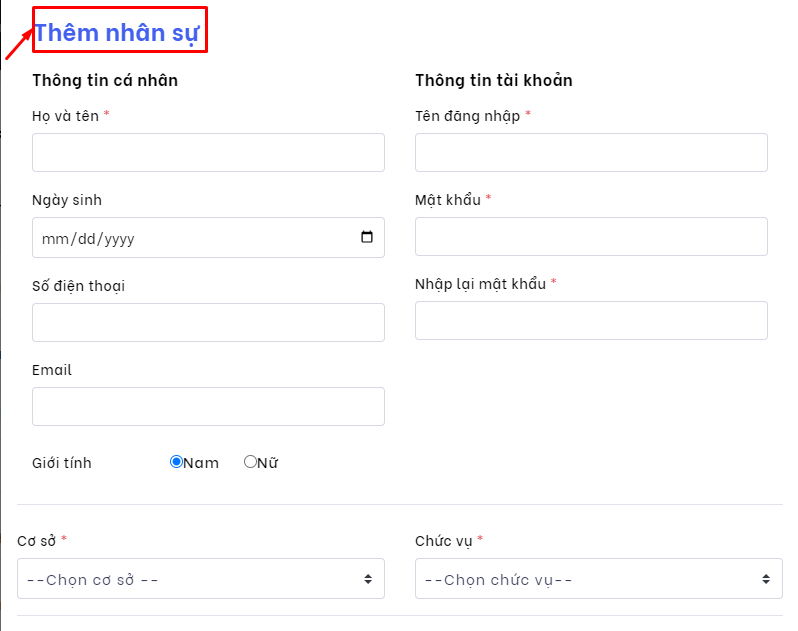This screenshot has width=798, height=631.
Task: Click the Thông tin tài khoản section title
Action: pos(494,80)
